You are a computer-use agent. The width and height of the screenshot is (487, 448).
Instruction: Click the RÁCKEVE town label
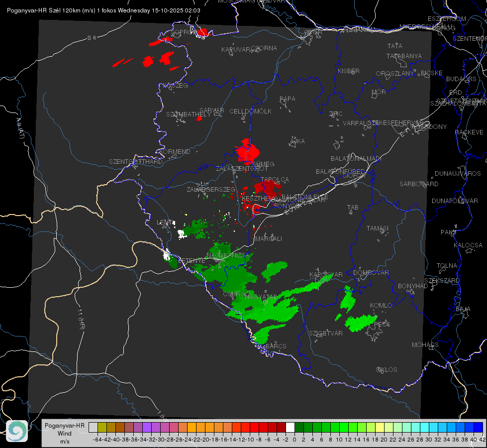tap(469, 132)
